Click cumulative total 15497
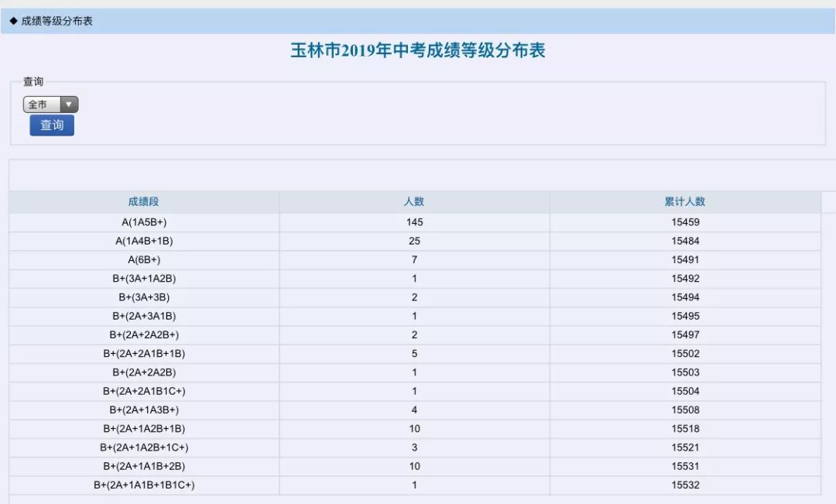 click(x=685, y=335)
